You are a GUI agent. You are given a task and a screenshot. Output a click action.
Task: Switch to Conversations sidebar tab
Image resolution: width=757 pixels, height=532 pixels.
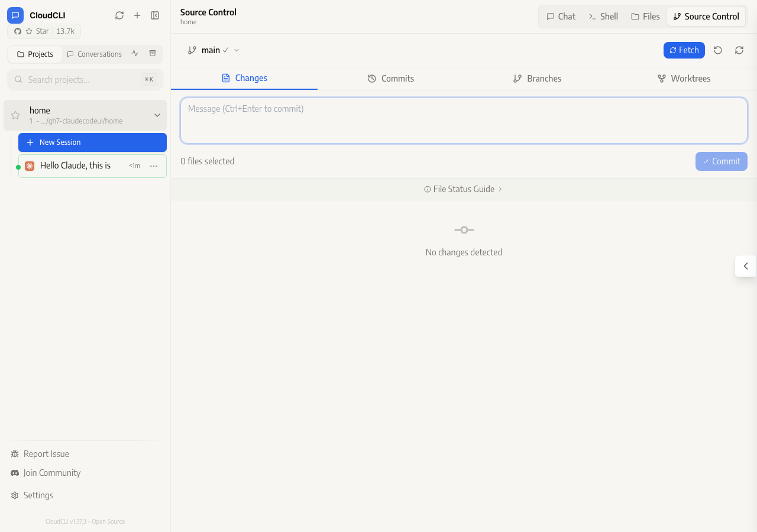pyautogui.click(x=94, y=54)
